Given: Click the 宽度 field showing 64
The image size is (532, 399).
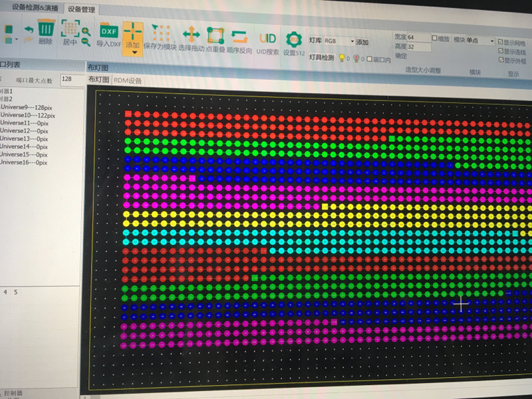Looking at the screenshot, I should (x=419, y=37).
